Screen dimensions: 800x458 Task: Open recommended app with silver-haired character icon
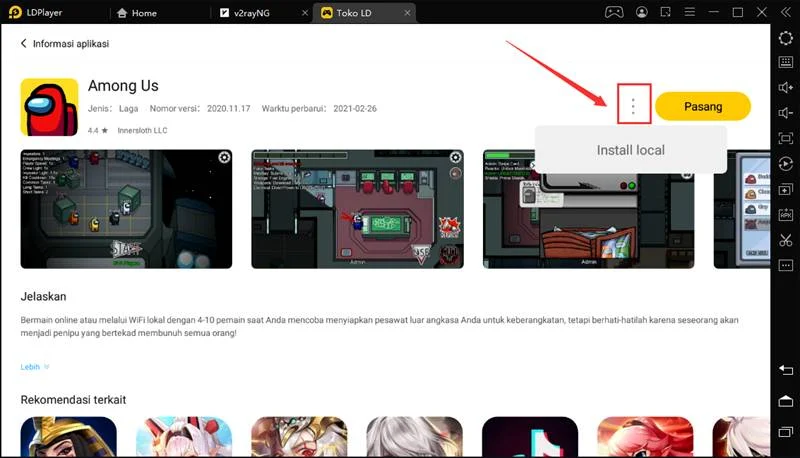(414, 437)
